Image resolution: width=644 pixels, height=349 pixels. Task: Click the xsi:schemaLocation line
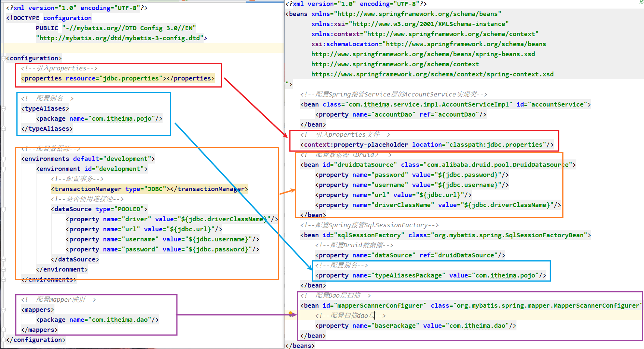coord(429,44)
